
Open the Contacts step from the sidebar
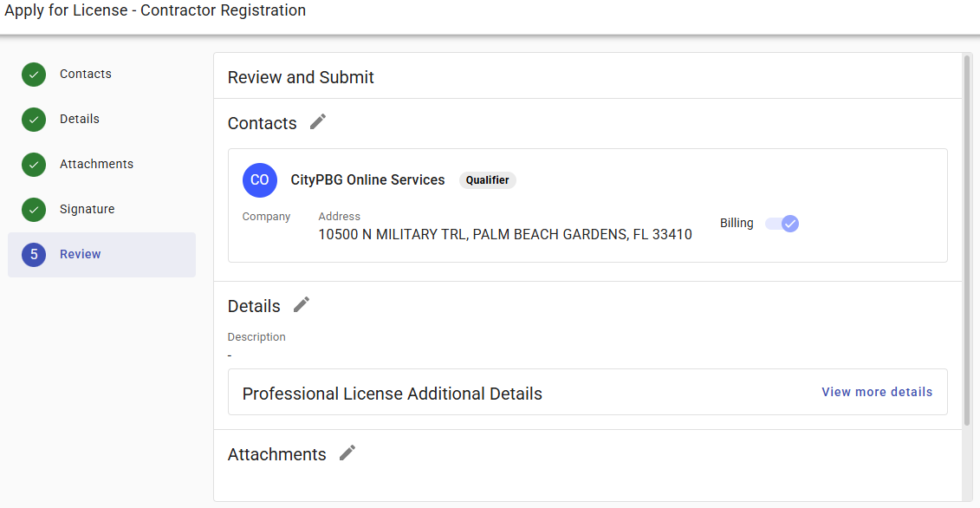tap(86, 74)
